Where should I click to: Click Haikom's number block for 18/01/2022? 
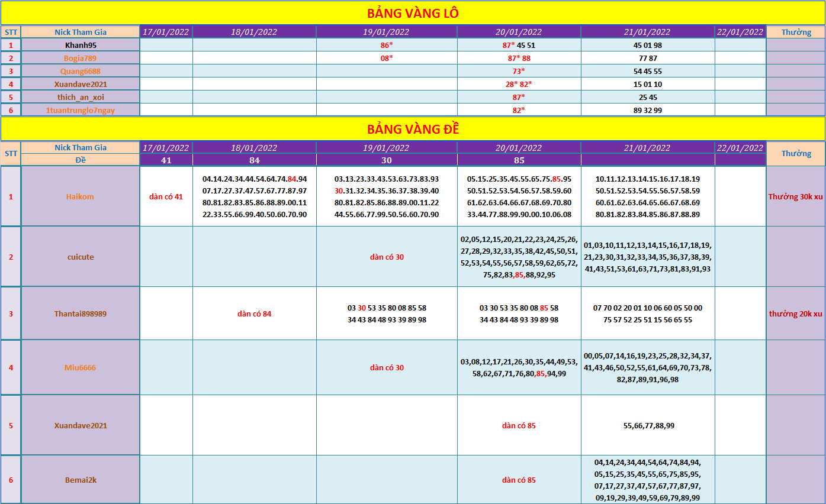(255, 196)
